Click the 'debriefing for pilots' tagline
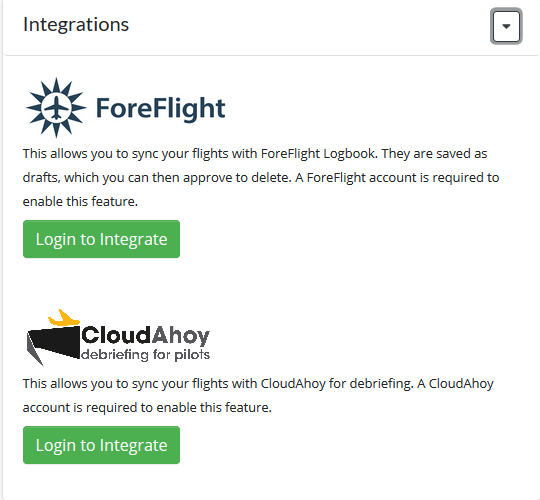The height and width of the screenshot is (500, 540). (145, 355)
